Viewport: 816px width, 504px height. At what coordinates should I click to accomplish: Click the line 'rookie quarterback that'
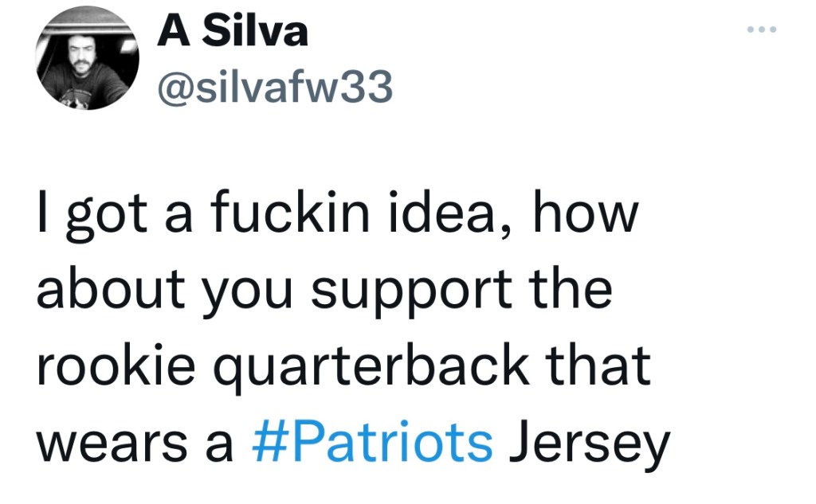(343, 367)
